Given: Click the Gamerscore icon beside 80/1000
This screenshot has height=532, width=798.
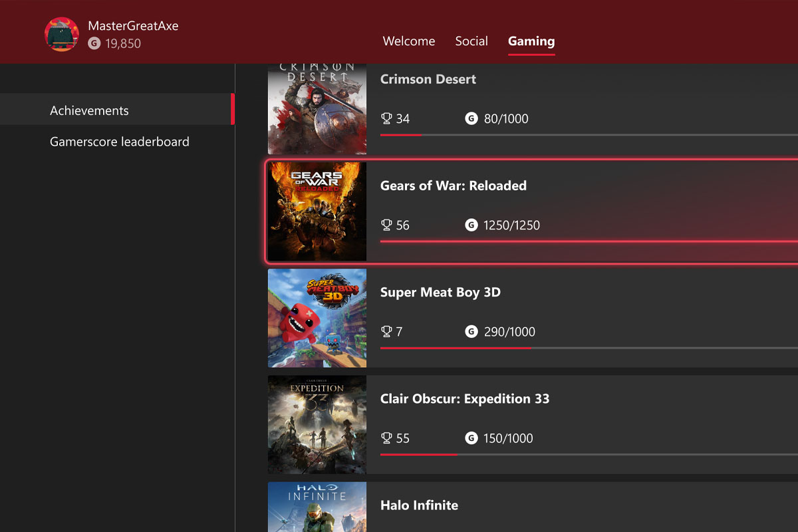Looking at the screenshot, I should pyautogui.click(x=471, y=118).
